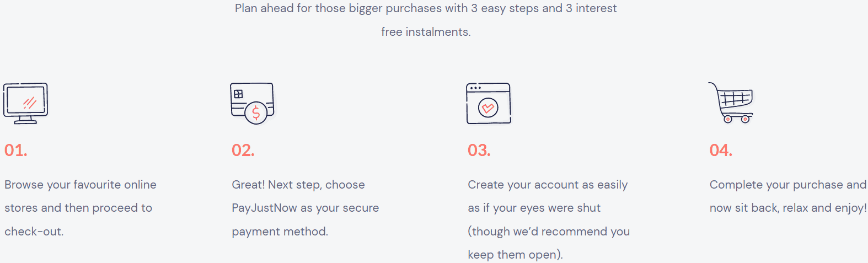Select the browser window icon above step 03

coord(489,103)
